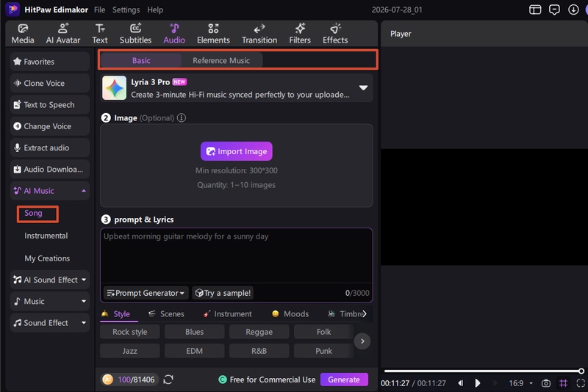Open Change Voice in sidebar
The width and height of the screenshot is (588, 392).
[49, 126]
